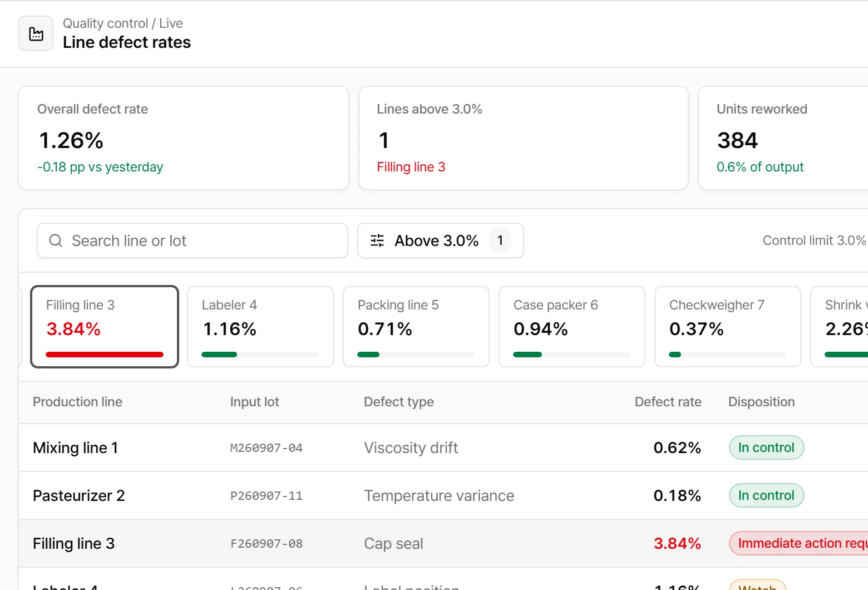Image resolution: width=868 pixels, height=590 pixels.
Task: Click the Viscosity drift defect type
Action: click(411, 448)
